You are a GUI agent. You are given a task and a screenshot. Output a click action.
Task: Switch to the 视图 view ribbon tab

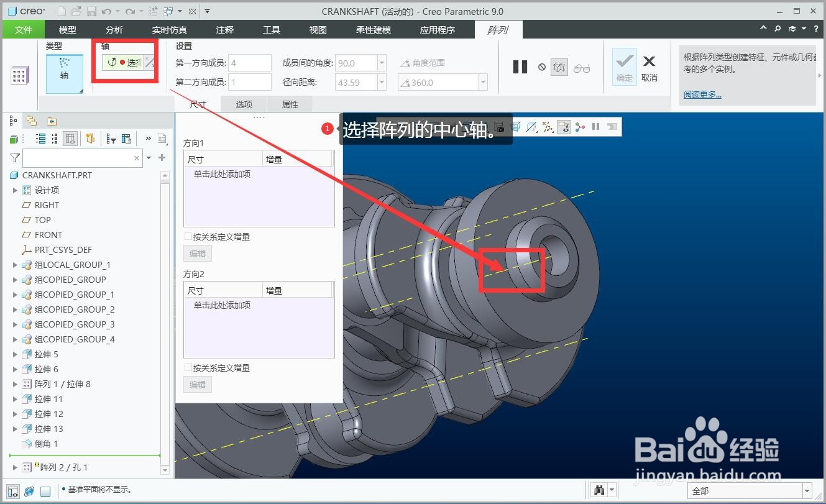click(318, 29)
